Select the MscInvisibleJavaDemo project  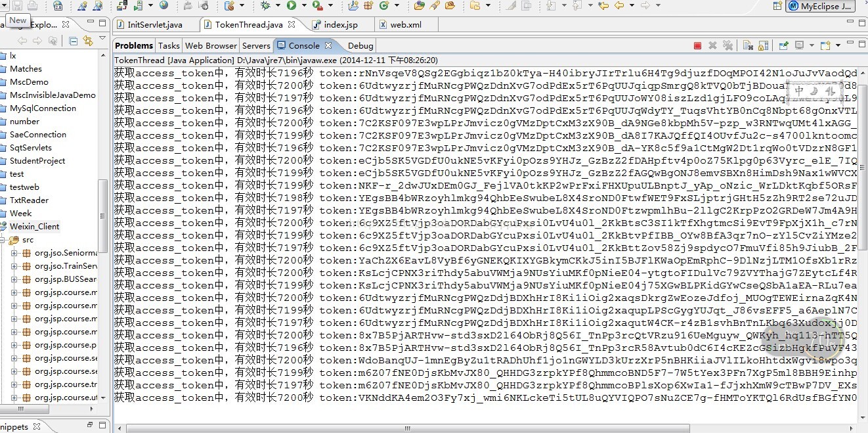click(x=53, y=95)
